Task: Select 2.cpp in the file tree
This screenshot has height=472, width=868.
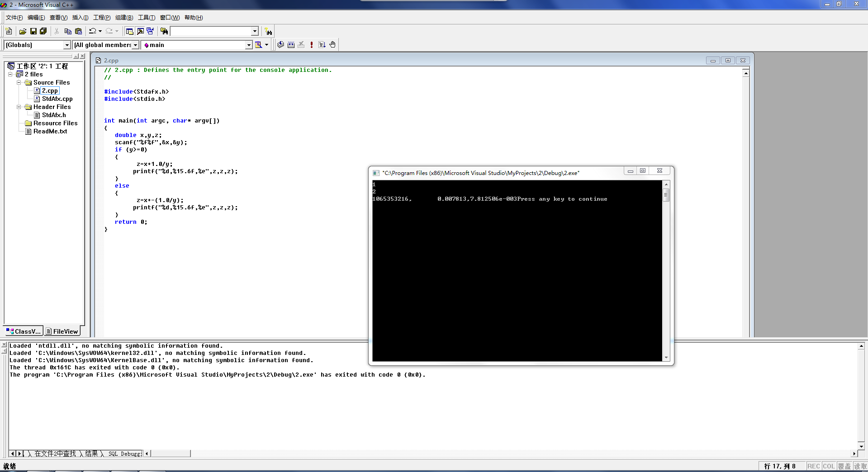Action: tap(50, 90)
